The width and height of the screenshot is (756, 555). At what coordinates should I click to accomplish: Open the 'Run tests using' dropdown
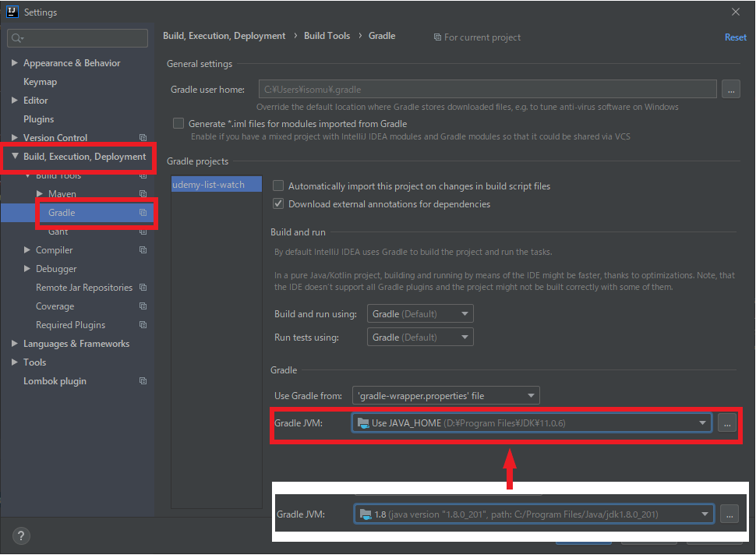(x=420, y=337)
